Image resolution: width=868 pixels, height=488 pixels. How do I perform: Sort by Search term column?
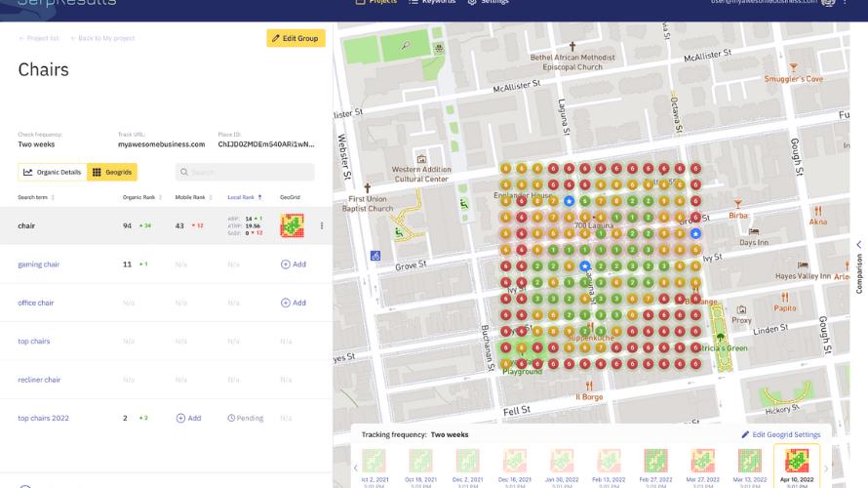(35, 197)
